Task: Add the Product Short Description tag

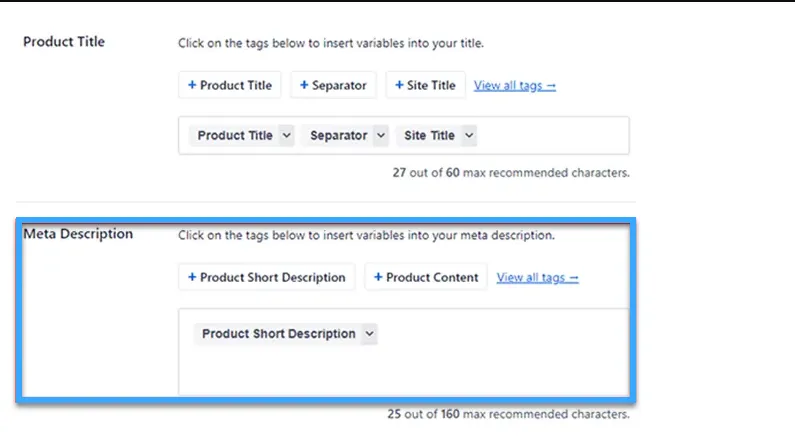Action: click(267, 277)
